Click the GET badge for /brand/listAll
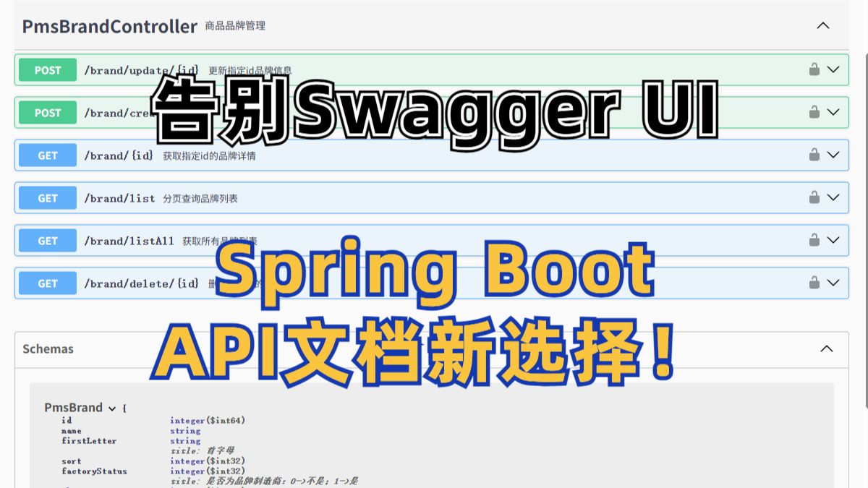 click(48, 241)
